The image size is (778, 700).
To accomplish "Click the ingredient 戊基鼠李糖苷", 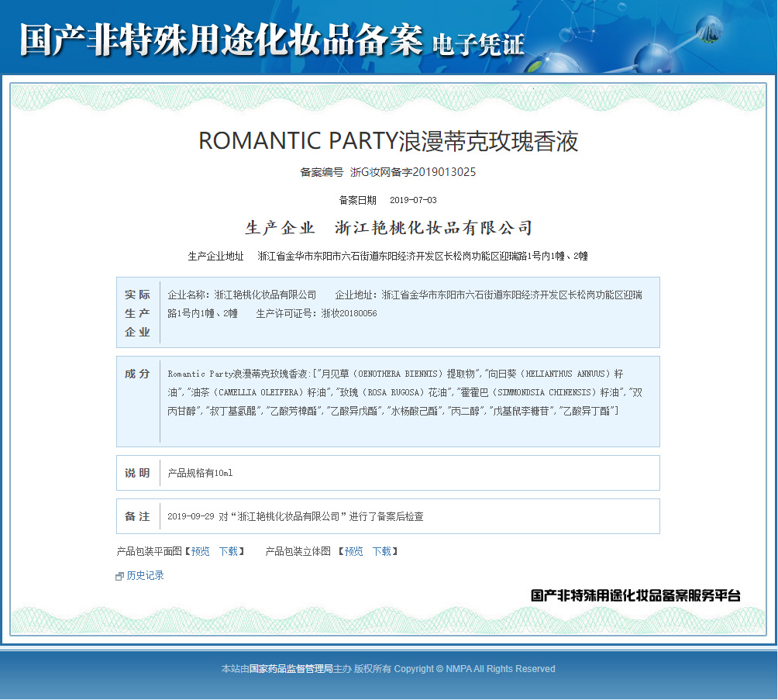I will coord(522,411).
